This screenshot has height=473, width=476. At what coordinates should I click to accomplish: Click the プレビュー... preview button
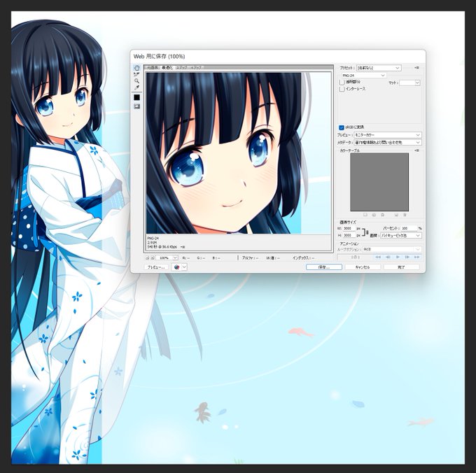tap(156, 267)
